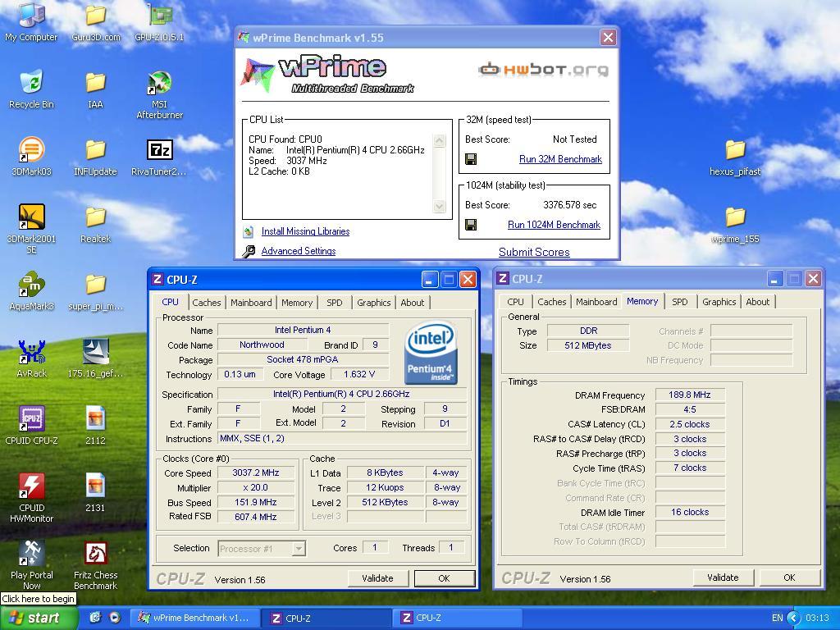Viewport: 840px width, 630px height.
Task: Select the INFUpdate folder icon
Action: pos(95,156)
